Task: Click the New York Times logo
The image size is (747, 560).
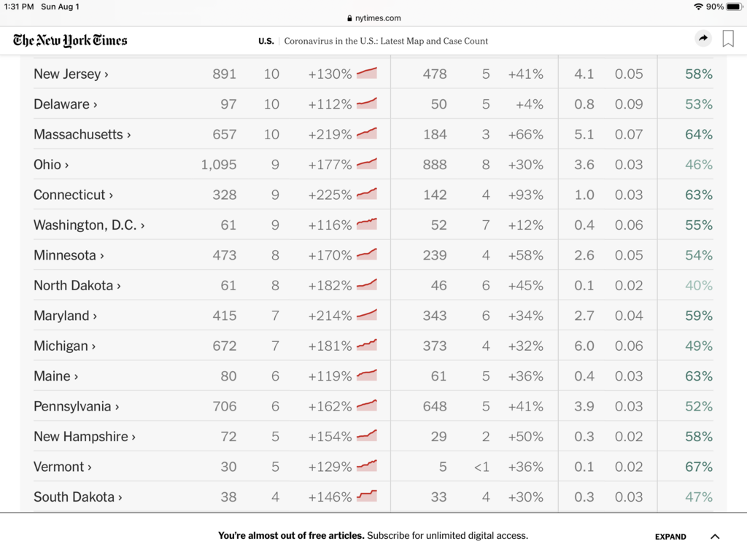Action: tap(70, 40)
